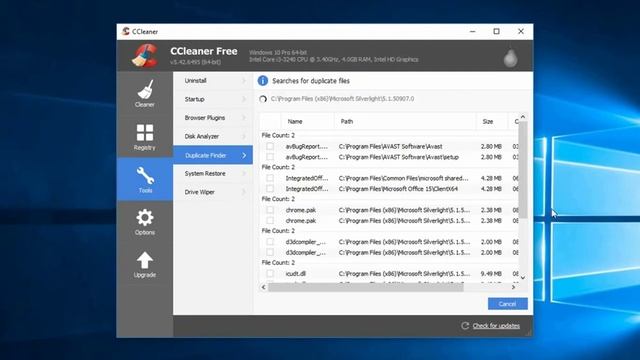This screenshot has width=640, height=360.
Task: Click the first File Count: 2 group header
Action: click(278, 136)
